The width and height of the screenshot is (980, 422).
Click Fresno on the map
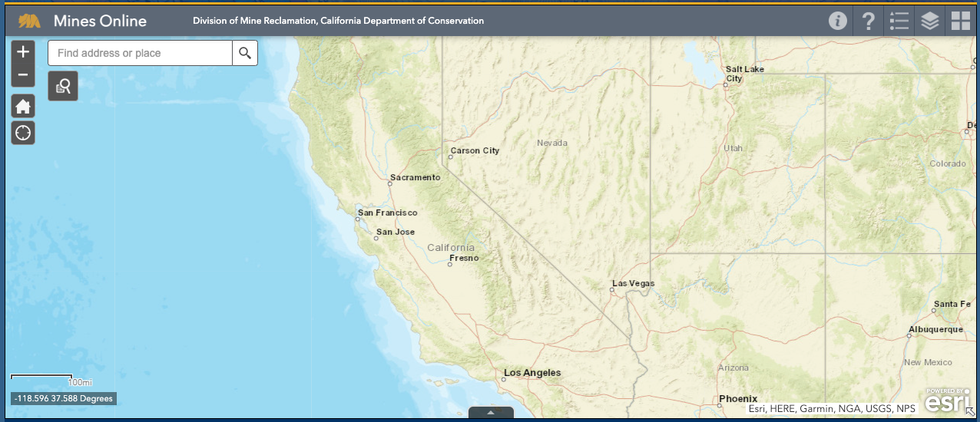[x=464, y=259]
